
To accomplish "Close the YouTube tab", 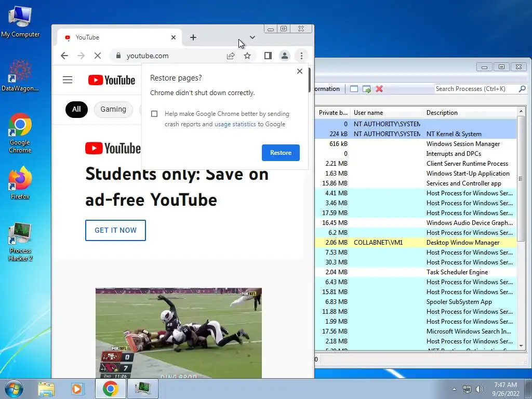I will (174, 37).
